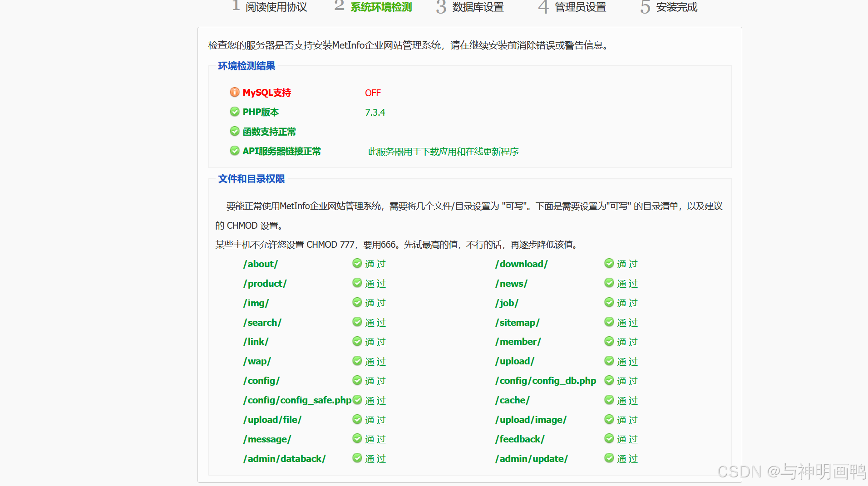Click the /download/ directory name
Image resolution: width=868 pixels, height=486 pixels.
(x=522, y=264)
